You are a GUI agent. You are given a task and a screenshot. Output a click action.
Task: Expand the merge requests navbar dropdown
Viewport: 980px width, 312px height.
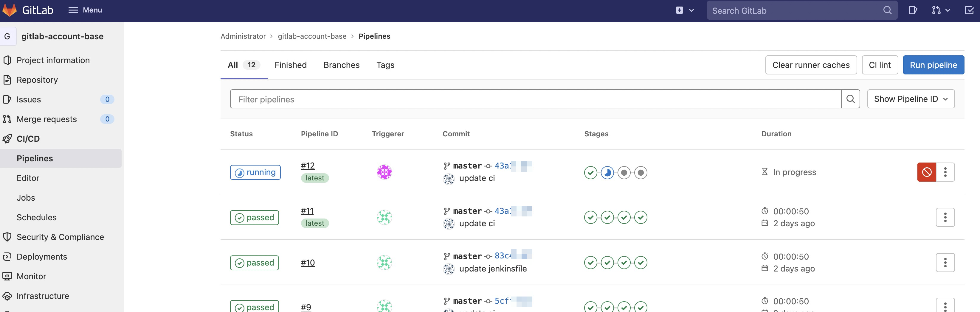941,10
